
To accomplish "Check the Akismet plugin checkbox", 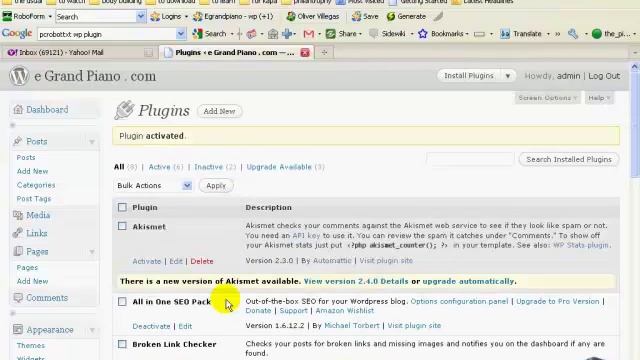I will tap(122, 226).
